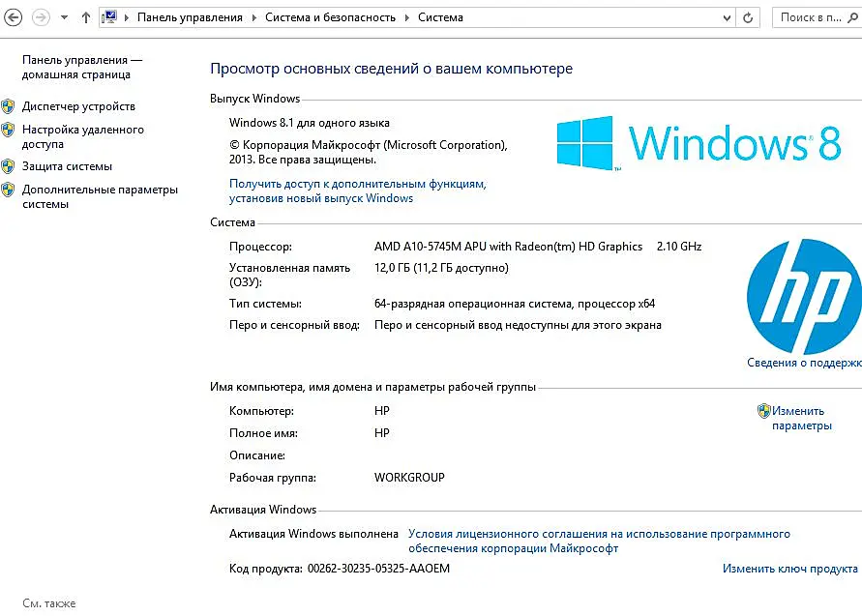Click 64-разрядная операционная система value
This screenshot has height=616, width=862.
(515, 304)
